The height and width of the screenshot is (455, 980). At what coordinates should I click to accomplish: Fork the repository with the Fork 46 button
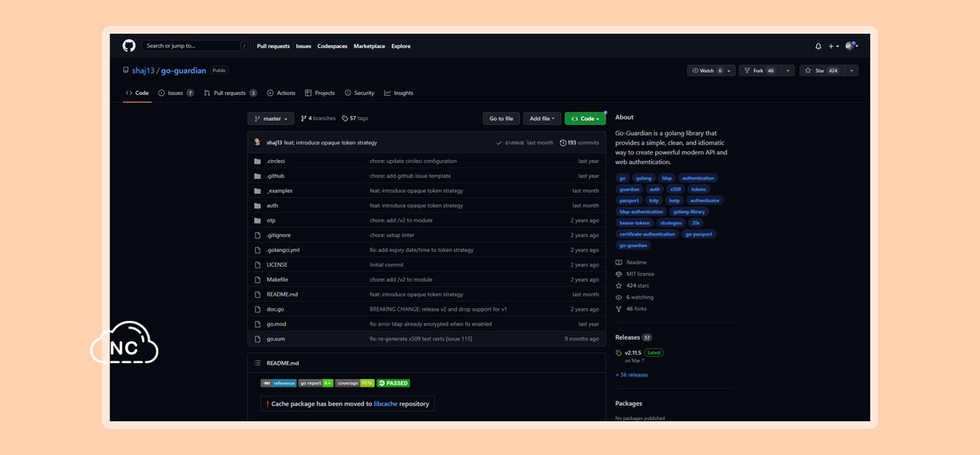(759, 71)
